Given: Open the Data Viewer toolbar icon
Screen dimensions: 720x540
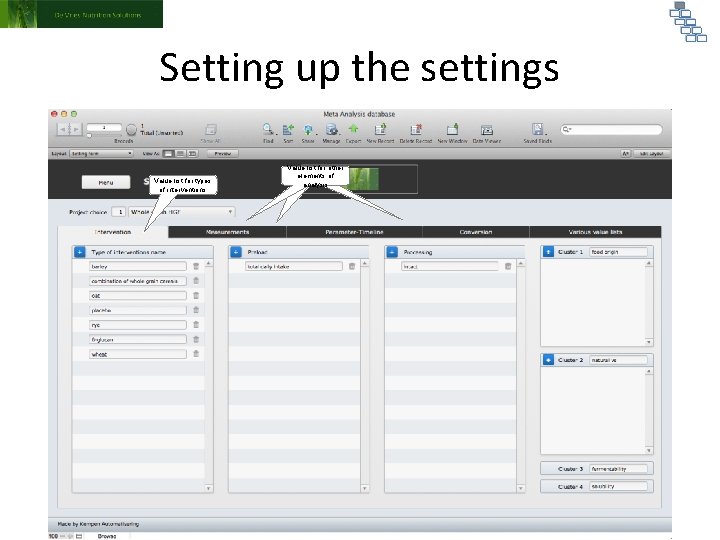Looking at the screenshot, I should coord(486,130).
